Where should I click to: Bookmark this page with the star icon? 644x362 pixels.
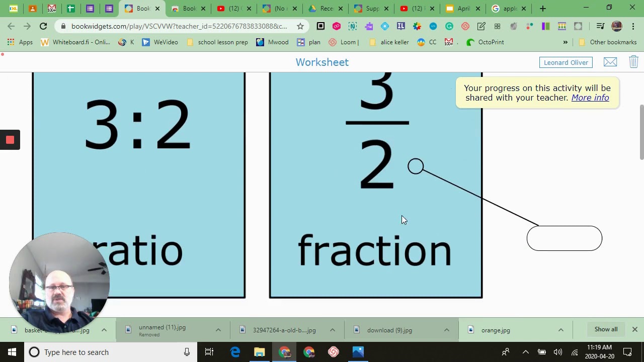[300, 26]
